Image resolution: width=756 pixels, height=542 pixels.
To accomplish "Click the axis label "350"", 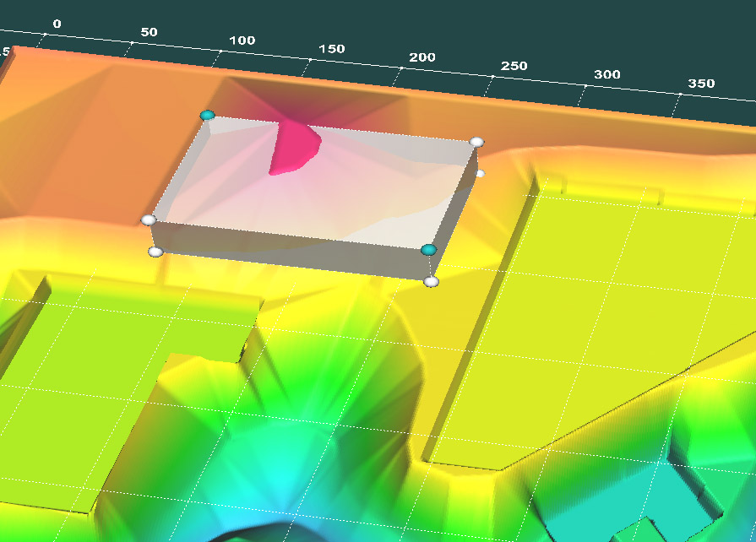I will (x=701, y=84).
